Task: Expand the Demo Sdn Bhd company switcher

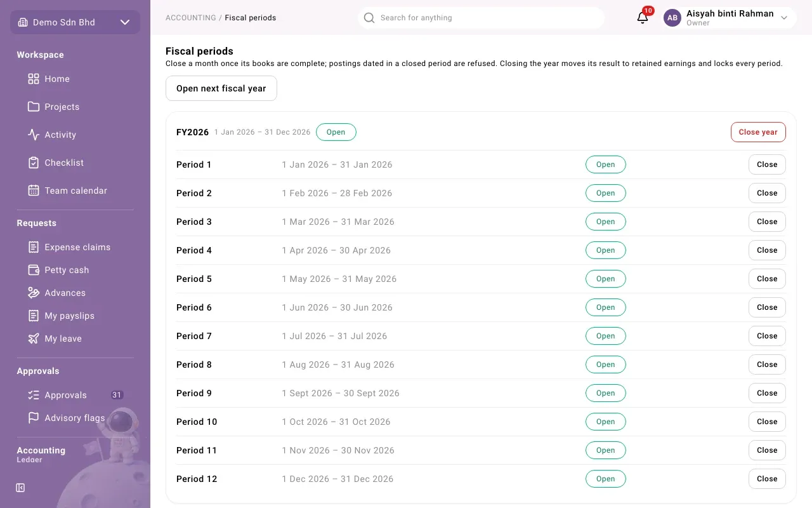Action: click(x=75, y=22)
